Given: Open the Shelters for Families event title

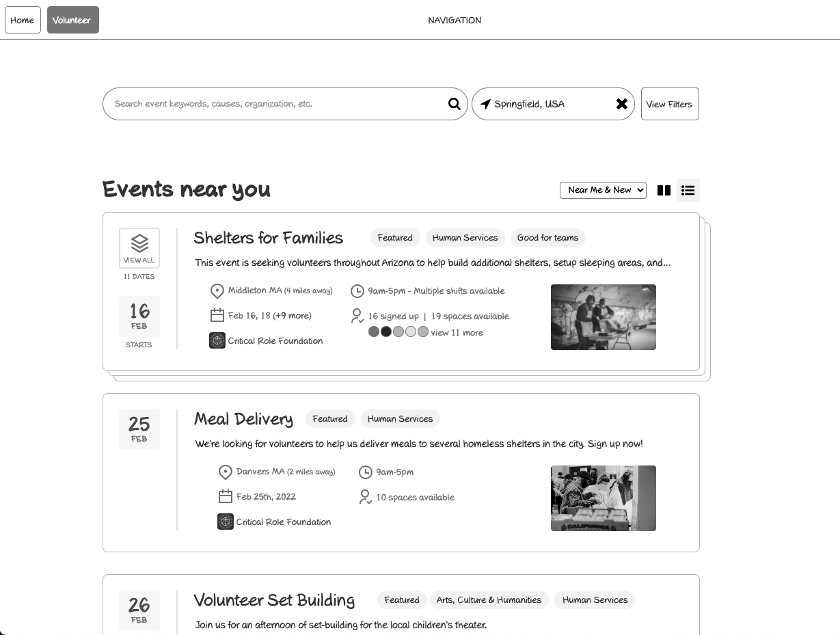Looking at the screenshot, I should 268,238.
